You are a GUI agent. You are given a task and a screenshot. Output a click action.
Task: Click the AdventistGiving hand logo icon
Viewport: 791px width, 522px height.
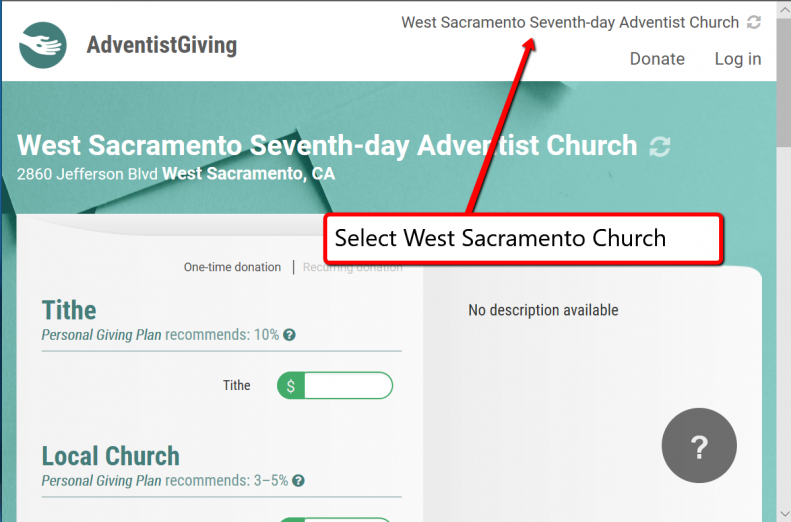tap(43, 45)
